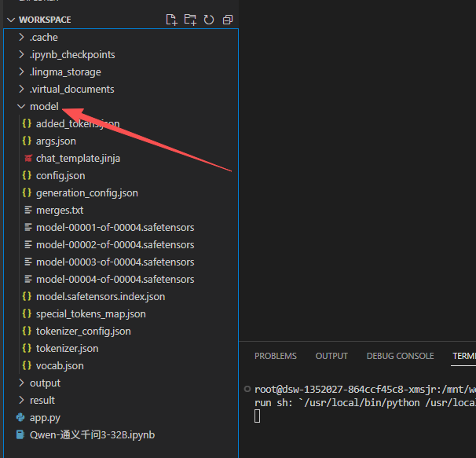
Task: Open chat_template.jinja file
Action: tap(78, 159)
